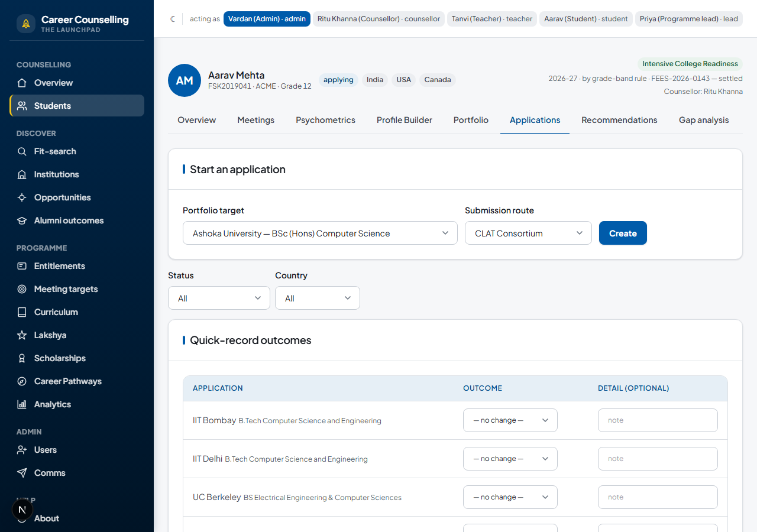757x532 pixels.
Task: Click the Launchpad rocket logo icon
Action: tap(25, 24)
